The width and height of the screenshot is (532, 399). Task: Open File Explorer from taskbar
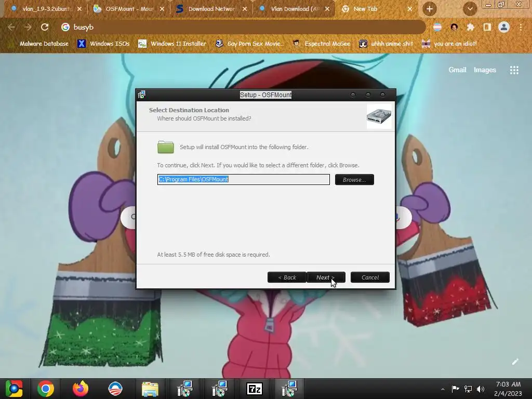(x=150, y=389)
